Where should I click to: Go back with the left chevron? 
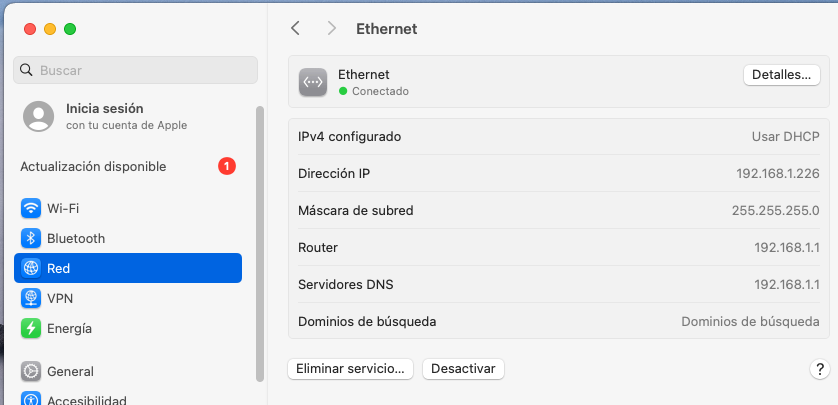click(295, 28)
